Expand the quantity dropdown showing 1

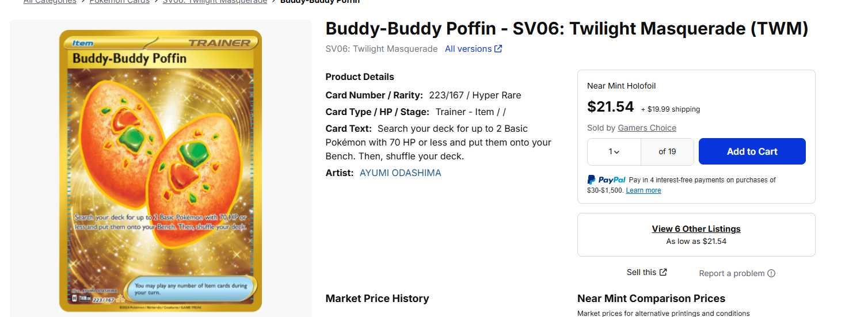(x=614, y=152)
